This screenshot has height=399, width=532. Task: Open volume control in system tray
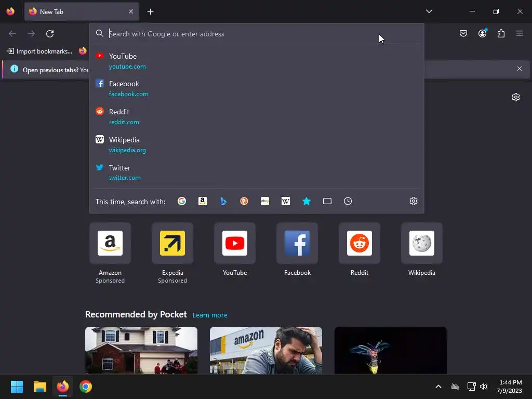click(x=484, y=387)
